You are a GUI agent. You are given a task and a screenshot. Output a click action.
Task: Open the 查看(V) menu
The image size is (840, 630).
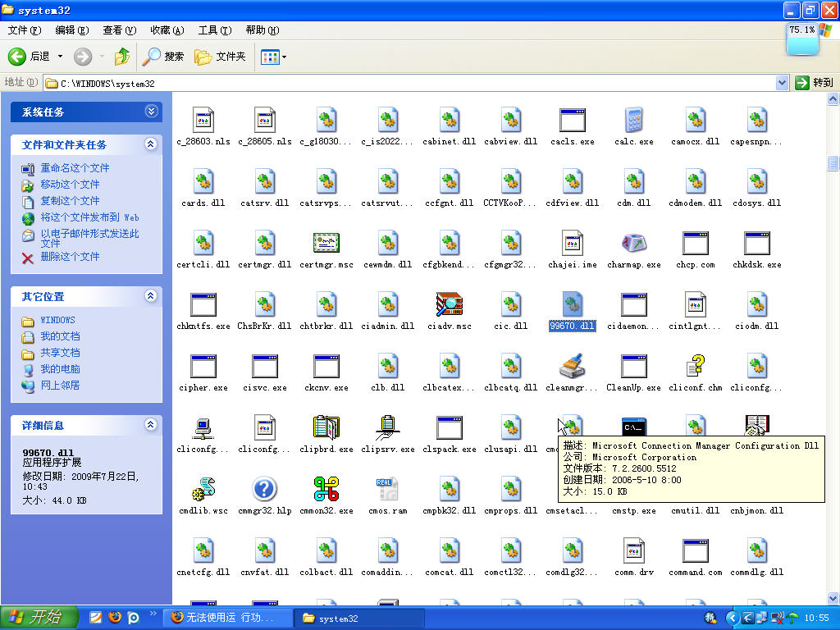119,30
